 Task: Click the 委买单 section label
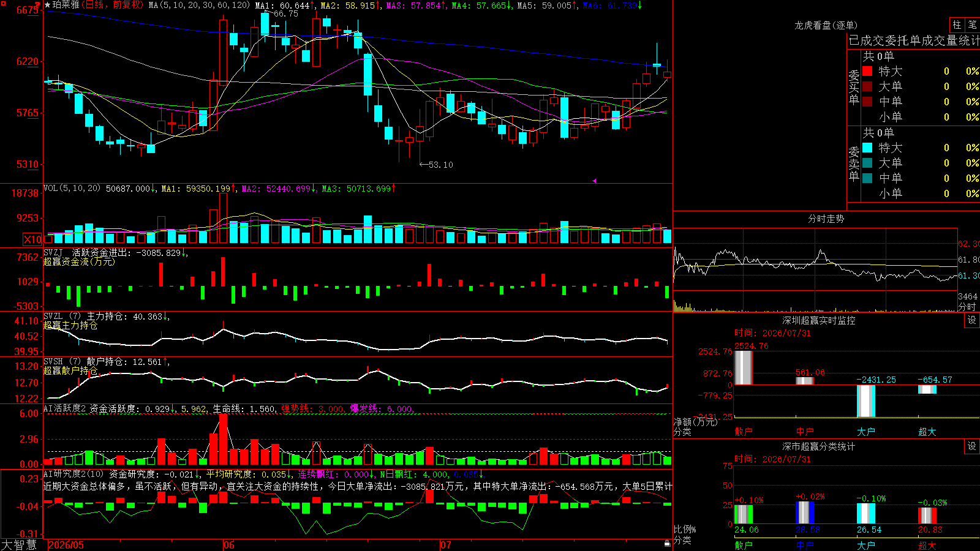(x=854, y=87)
